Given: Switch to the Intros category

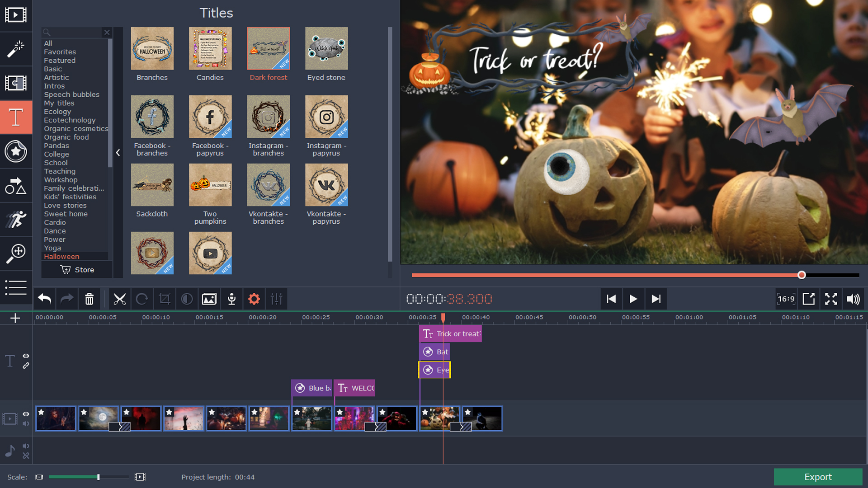Looking at the screenshot, I should click(x=54, y=86).
